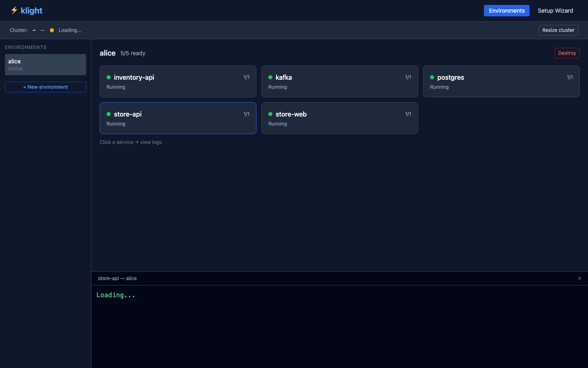Click the Cluster: label
588x368 pixels.
pos(19,30)
